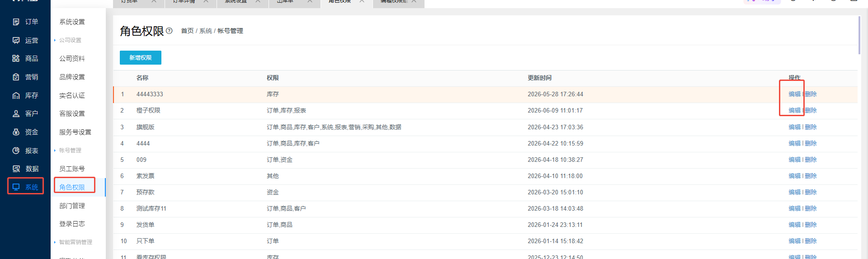Delete the 009 role
This screenshot has width=868, height=259.
(811, 160)
